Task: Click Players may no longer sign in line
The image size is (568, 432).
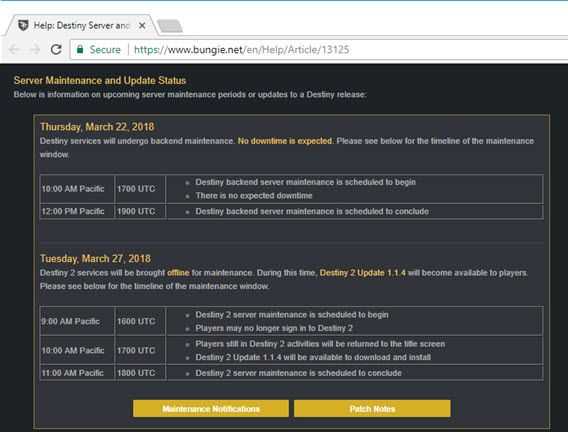Action: click(274, 328)
